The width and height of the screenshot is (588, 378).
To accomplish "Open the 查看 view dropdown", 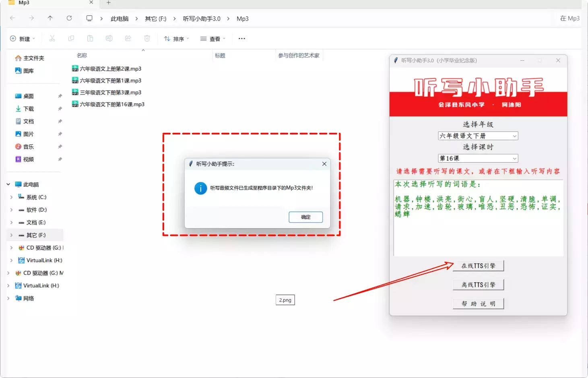I will point(213,38).
